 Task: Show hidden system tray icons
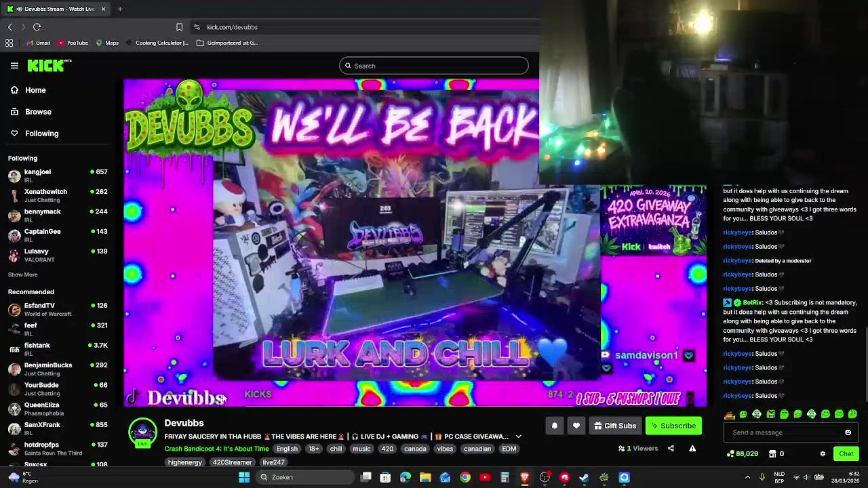click(747, 477)
